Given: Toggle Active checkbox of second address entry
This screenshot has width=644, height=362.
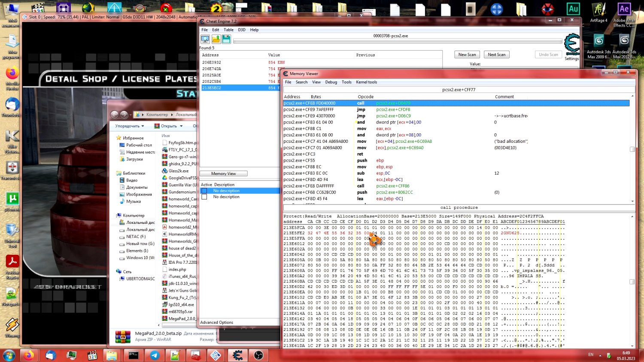Looking at the screenshot, I should (x=204, y=197).
